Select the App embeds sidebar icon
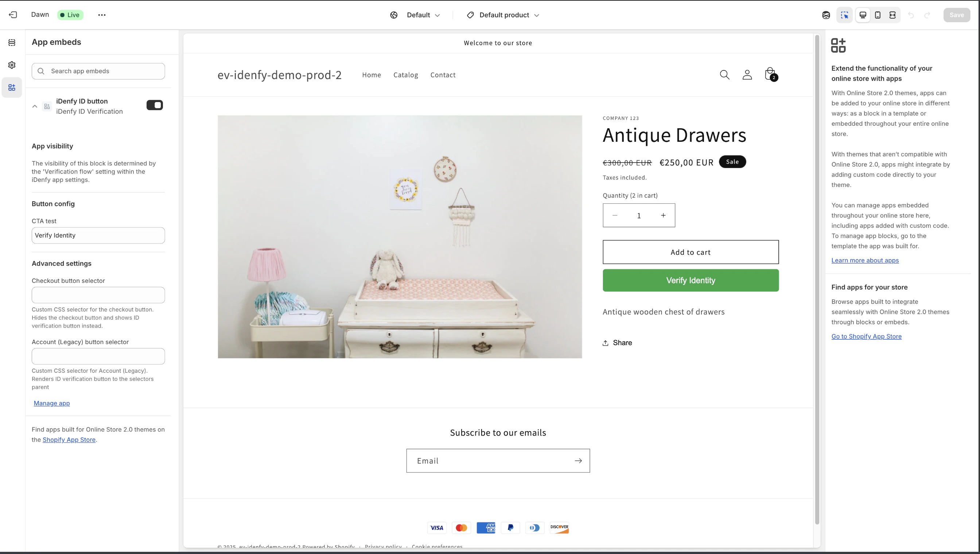This screenshot has height=554, width=980. coord(12,87)
